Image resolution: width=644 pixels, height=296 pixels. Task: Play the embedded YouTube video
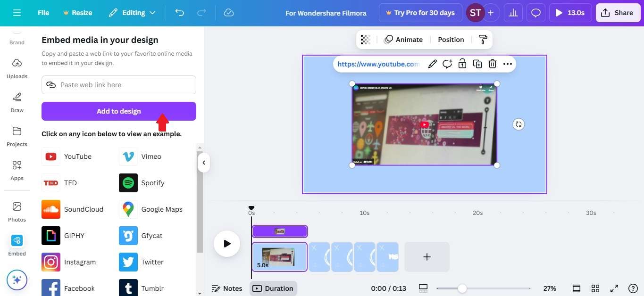pyautogui.click(x=425, y=125)
